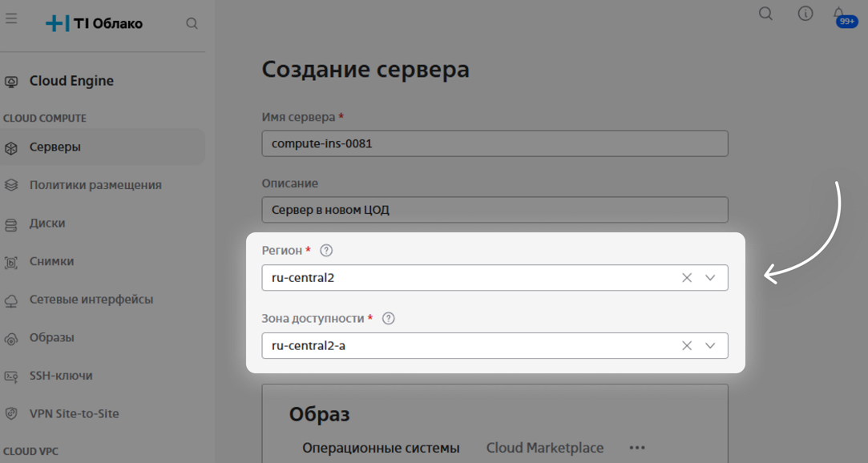Open Диски in the sidebar
This screenshot has height=463, width=868.
pos(47,223)
